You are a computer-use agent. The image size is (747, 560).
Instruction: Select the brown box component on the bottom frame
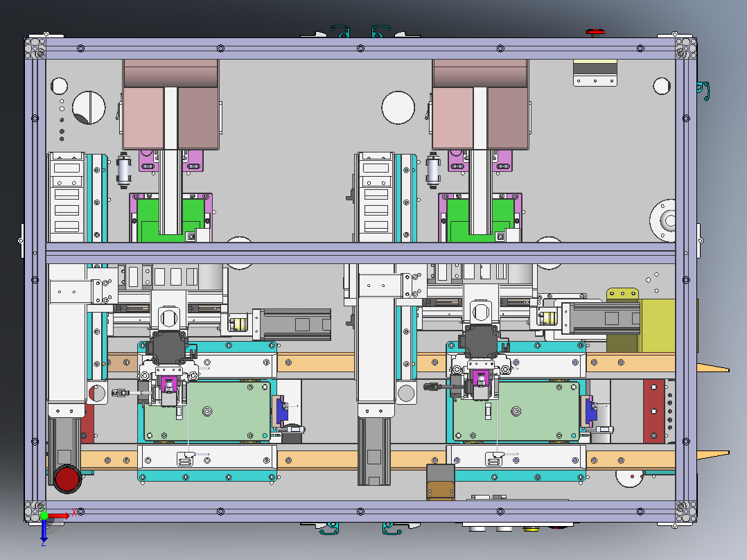(440, 482)
